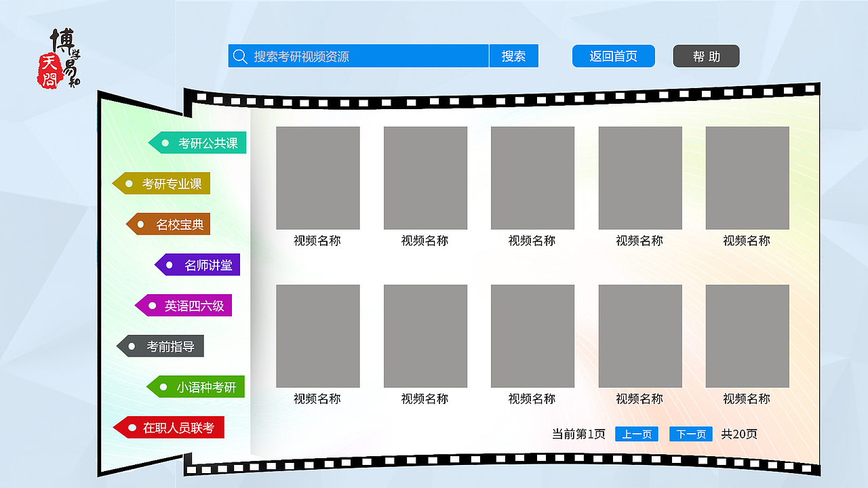Open second video thumbnail in bottom row
This screenshot has width=868, height=488.
[x=426, y=336]
